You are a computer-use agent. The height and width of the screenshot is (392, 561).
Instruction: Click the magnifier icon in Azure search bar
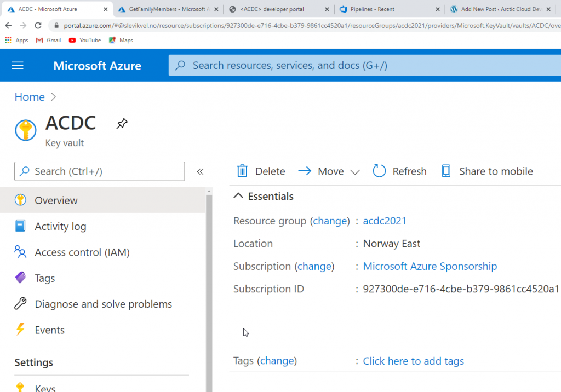[x=180, y=65]
